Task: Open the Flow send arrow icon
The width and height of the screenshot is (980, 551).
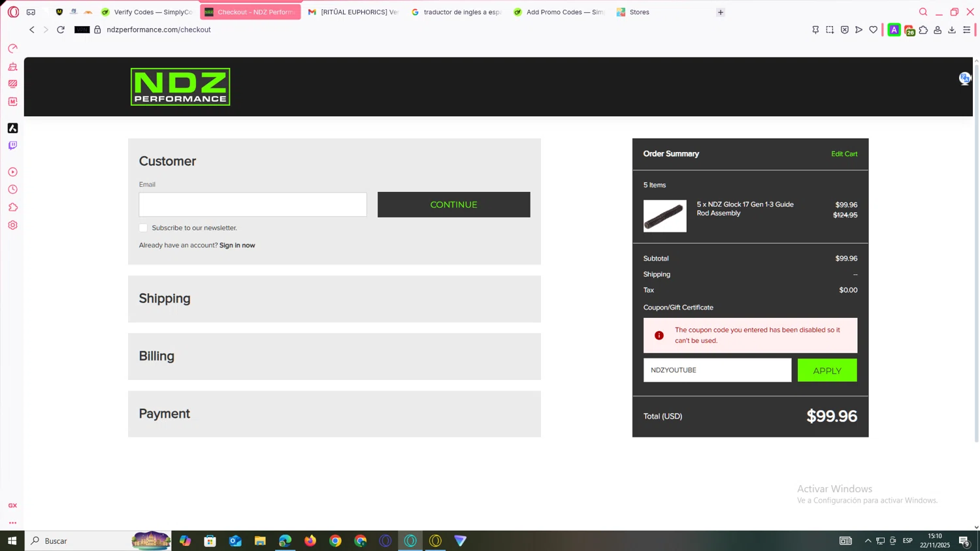Action: pos(859,29)
